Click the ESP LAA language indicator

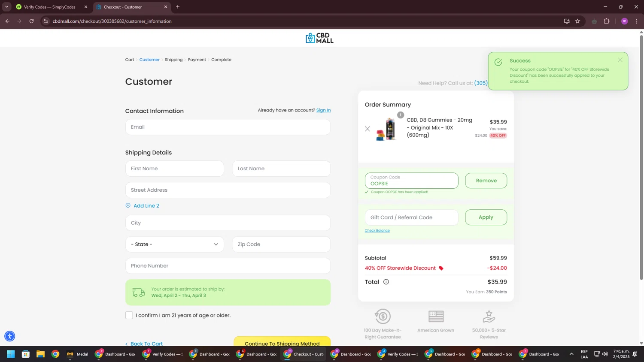pos(584,354)
